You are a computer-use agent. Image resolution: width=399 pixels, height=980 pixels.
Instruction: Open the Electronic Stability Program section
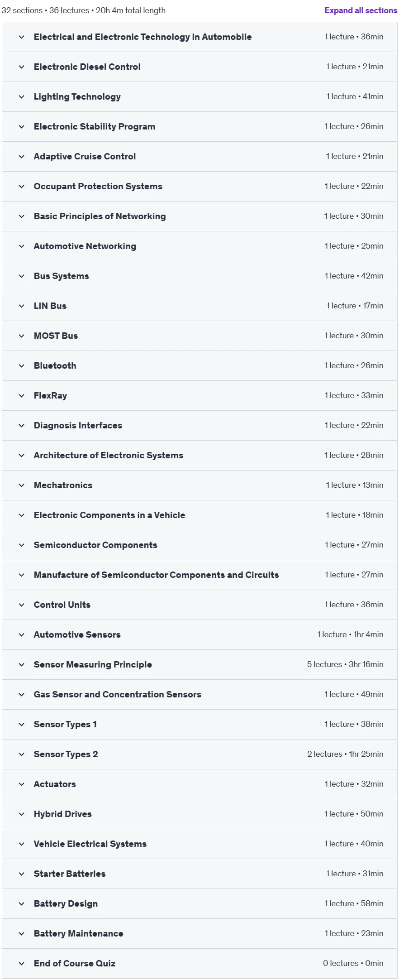click(199, 127)
